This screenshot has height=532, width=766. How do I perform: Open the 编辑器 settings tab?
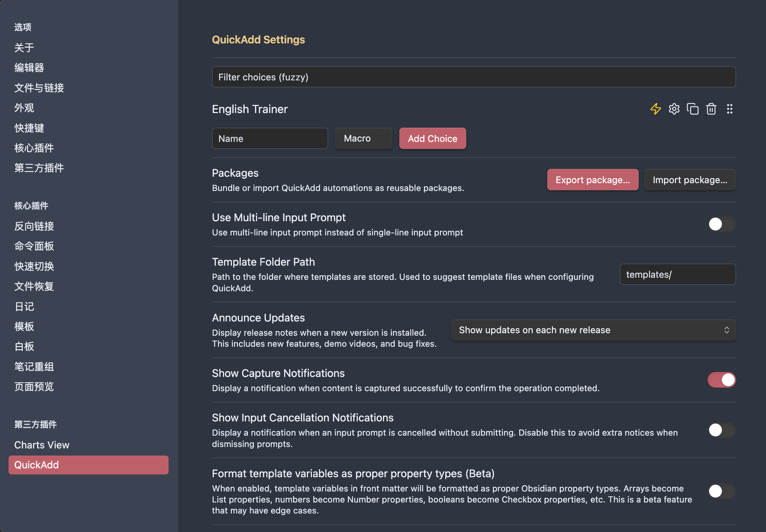click(x=89, y=68)
